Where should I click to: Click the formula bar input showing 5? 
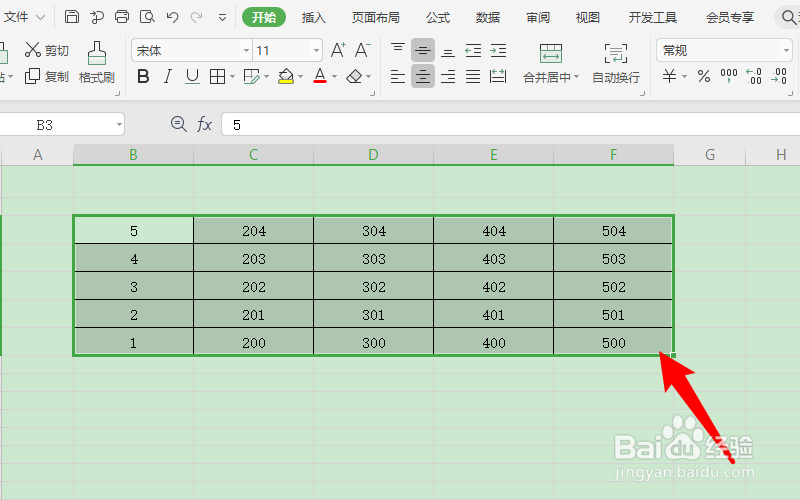pos(510,124)
